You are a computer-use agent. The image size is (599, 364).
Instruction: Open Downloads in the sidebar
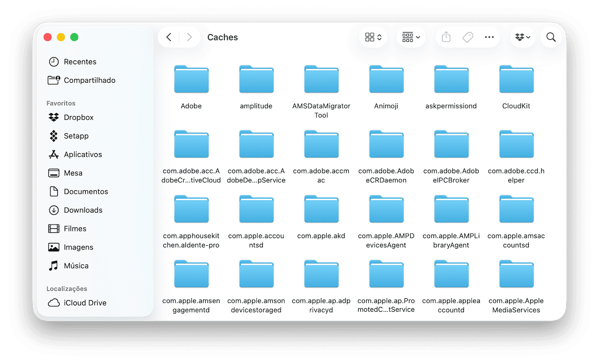pyautogui.click(x=76, y=210)
